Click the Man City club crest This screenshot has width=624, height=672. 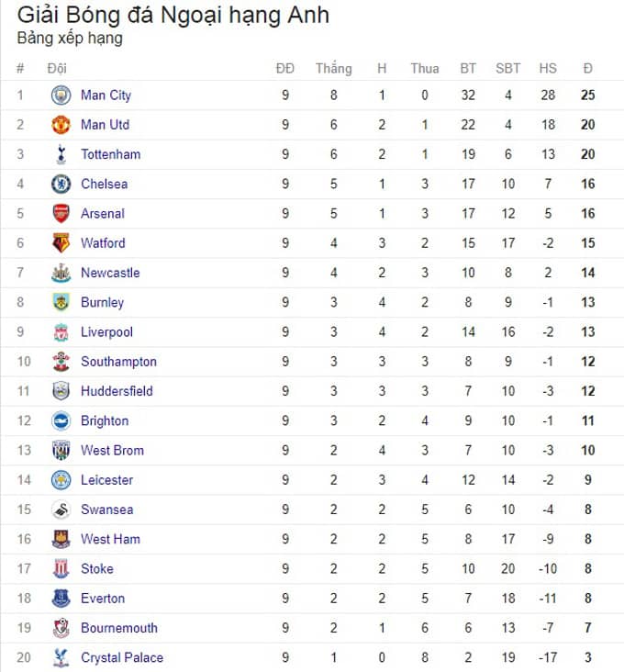pos(61,95)
